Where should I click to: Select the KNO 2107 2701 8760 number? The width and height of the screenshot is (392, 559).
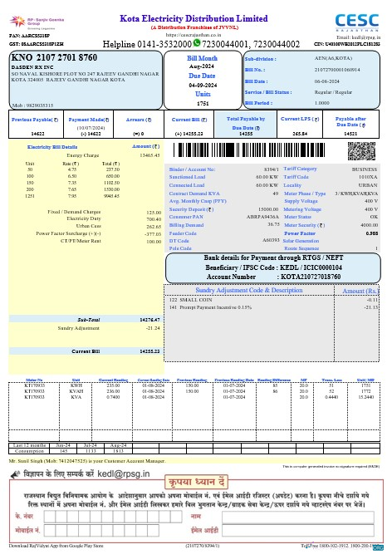(x=54, y=57)
